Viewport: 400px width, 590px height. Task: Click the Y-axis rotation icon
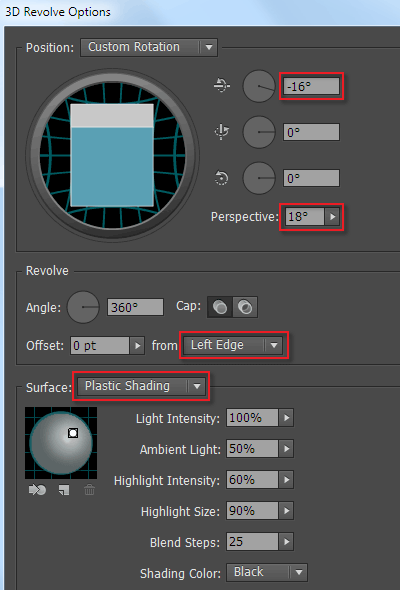(x=222, y=132)
